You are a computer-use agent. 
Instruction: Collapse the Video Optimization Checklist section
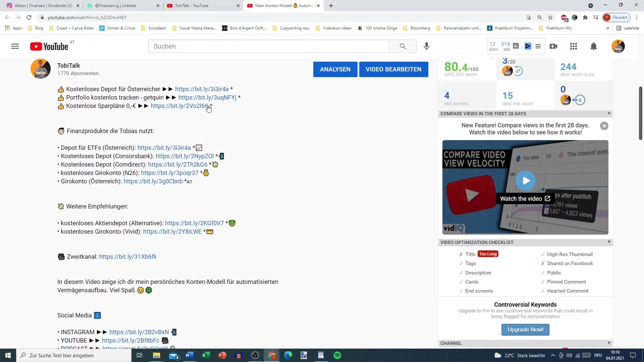point(609,242)
